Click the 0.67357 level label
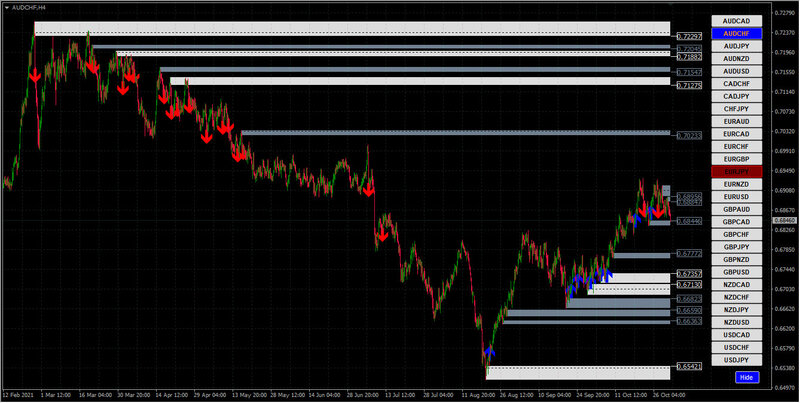The height and width of the screenshot is (403, 800). pos(689,273)
